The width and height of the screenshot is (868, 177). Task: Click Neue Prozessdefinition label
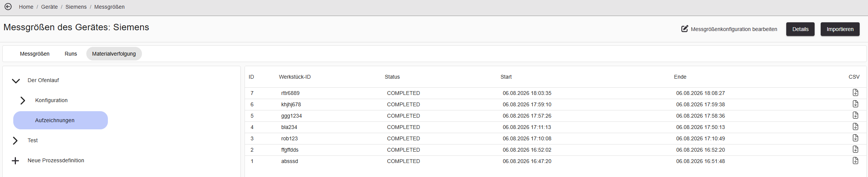[56, 160]
